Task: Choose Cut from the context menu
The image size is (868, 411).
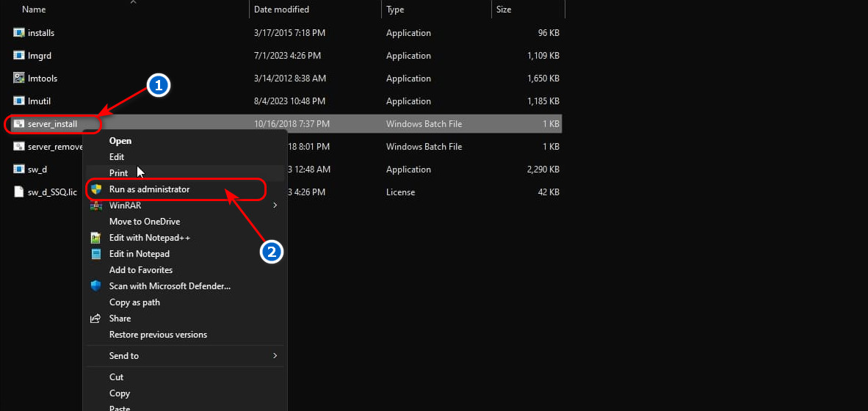Action: point(116,377)
